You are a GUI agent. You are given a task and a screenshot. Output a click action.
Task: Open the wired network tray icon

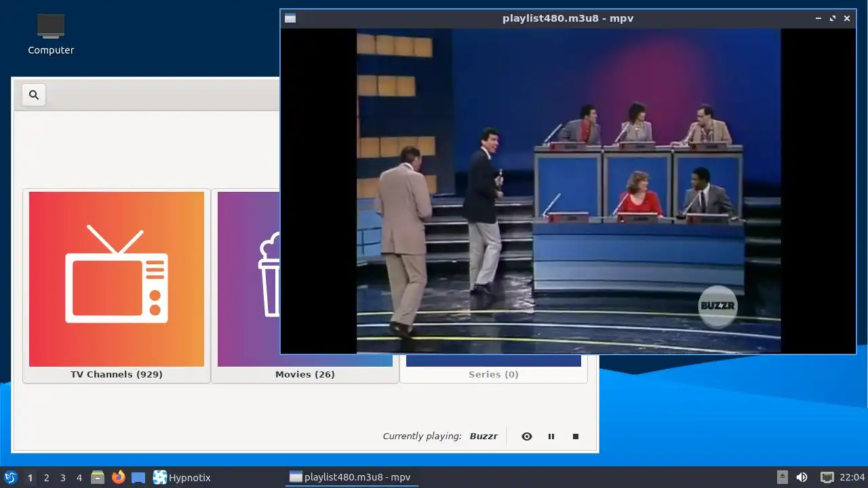click(827, 477)
